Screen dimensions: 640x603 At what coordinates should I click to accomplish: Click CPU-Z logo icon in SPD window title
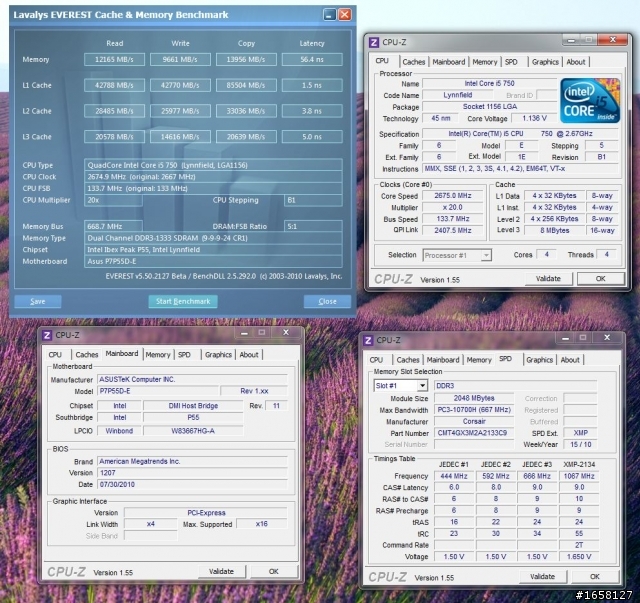point(368,340)
